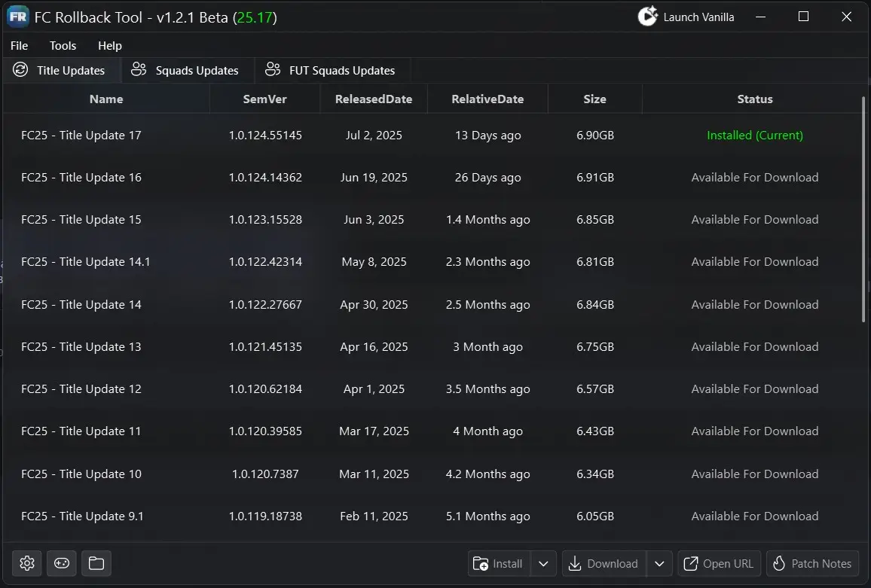Click the Title Updates refresh icon
871x588 pixels.
pyautogui.click(x=20, y=70)
